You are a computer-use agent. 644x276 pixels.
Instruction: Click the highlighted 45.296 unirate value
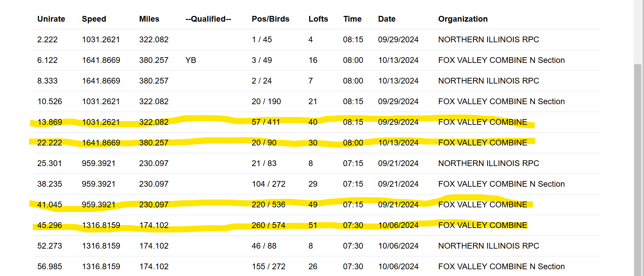(49, 225)
